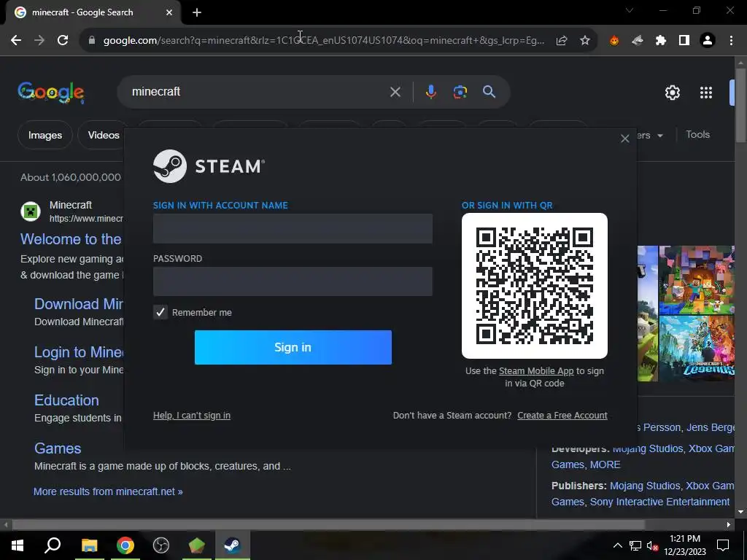Click the Google search field with minecraft
This screenshot has width=747, height=560.
(x=258, y=91)
